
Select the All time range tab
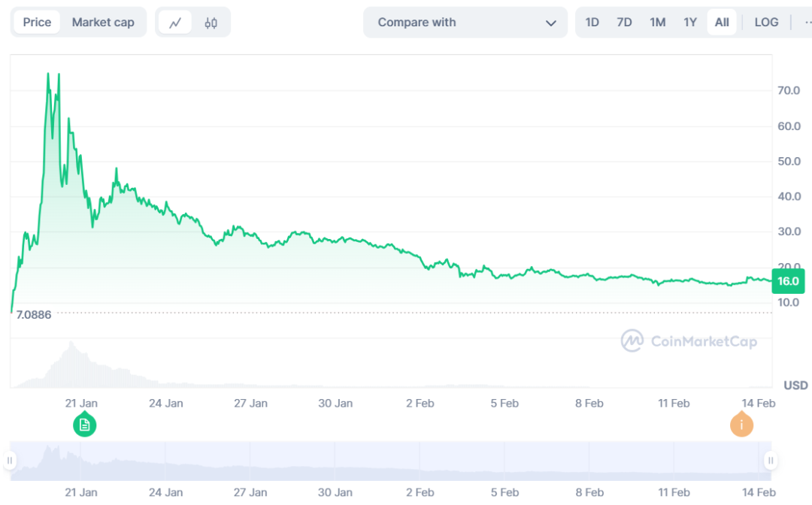pyautogui.click(x=722, y=23)
